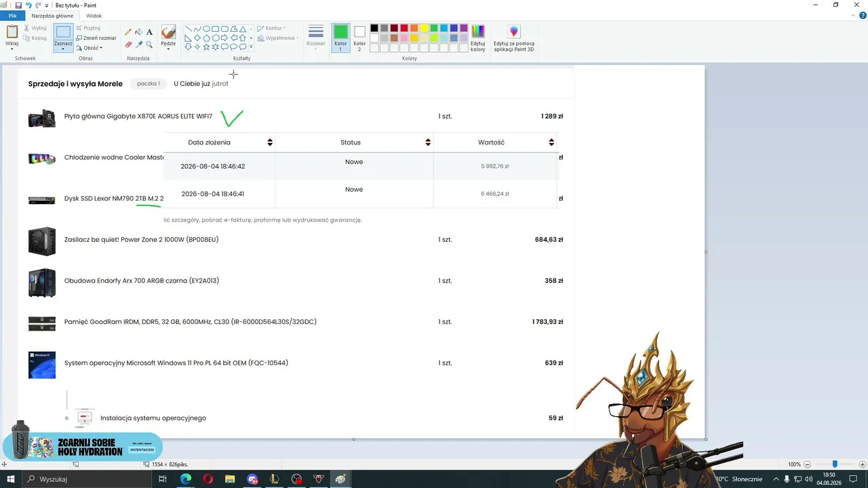Click the Wytnij cut button

[35, 28]
